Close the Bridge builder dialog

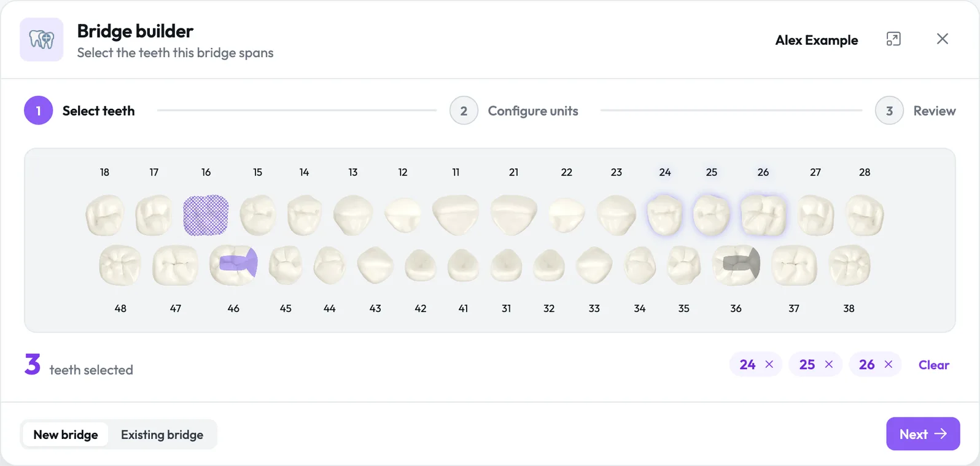(943, 39)
